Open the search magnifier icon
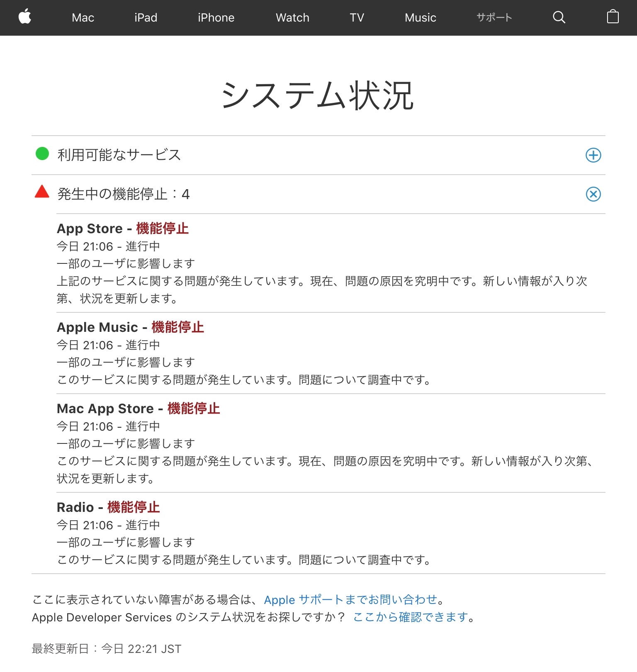The width and height of the screenshot is (637, 672). 559,17
